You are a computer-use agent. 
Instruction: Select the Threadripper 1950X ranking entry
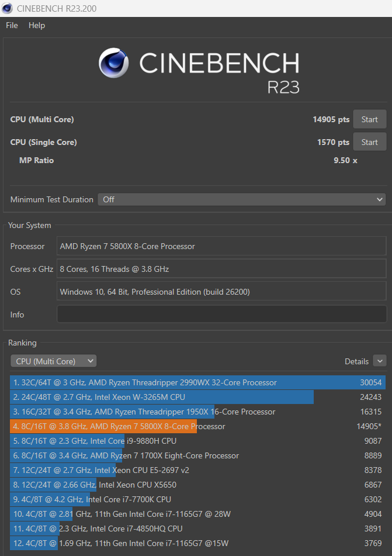tap(197, 412)
